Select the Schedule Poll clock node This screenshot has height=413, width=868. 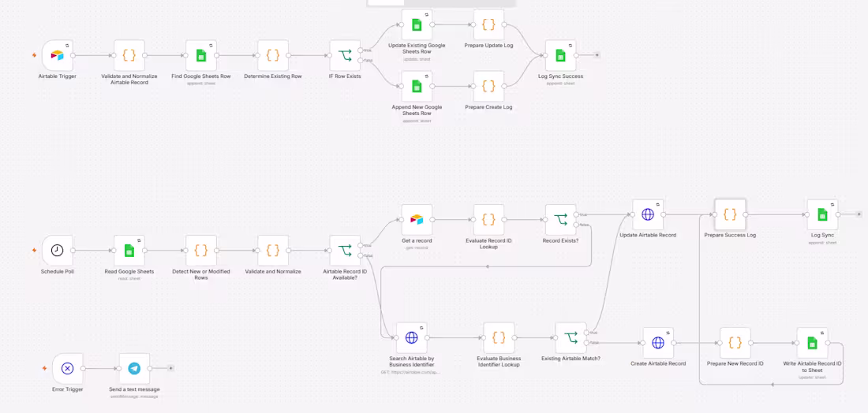58,251
